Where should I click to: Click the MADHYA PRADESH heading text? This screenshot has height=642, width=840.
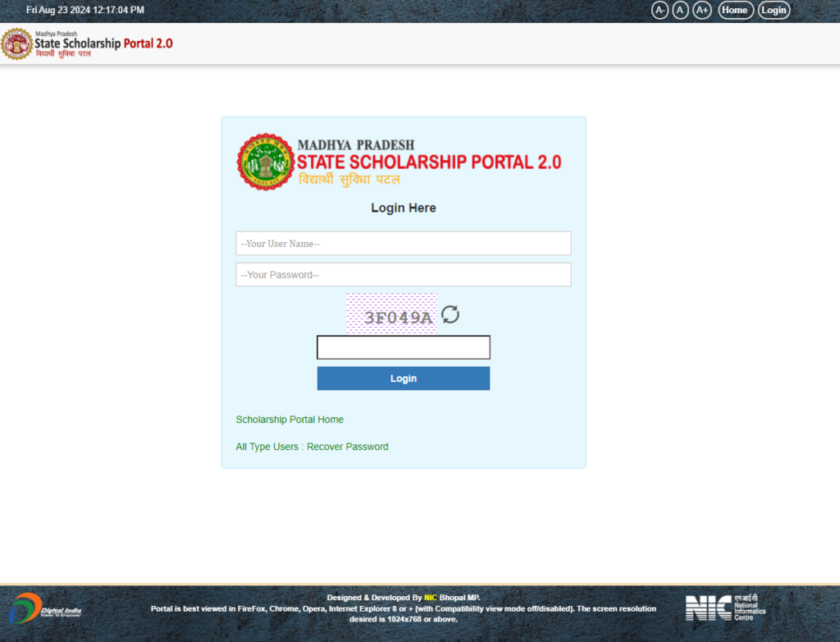point(356,145)
